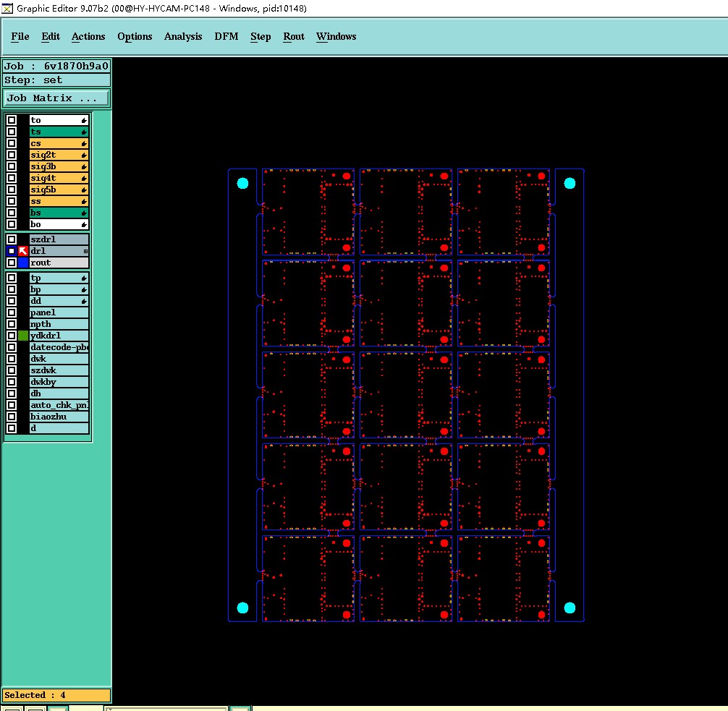Click the green color swatch of ydkdrl layer
This screenshot has height=711, width=728.
[23, 336]
